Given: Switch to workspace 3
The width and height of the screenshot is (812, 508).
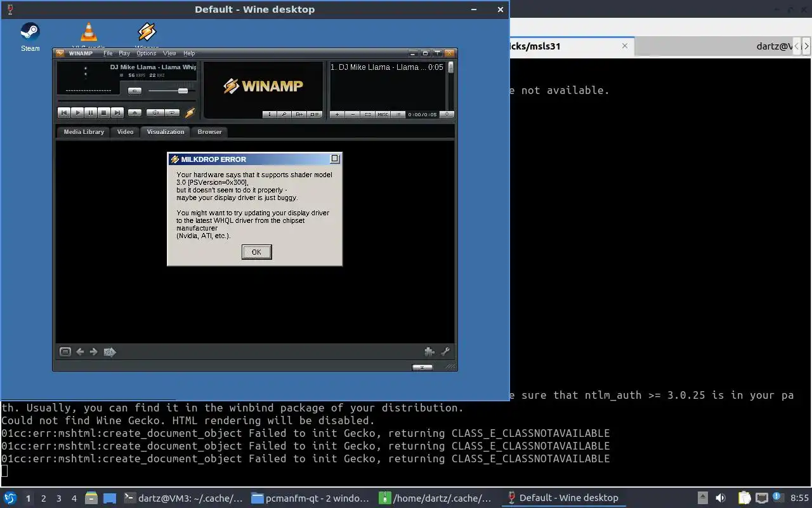Looking at the screenshot, I should pyautogui.click(x=59, y=498).
